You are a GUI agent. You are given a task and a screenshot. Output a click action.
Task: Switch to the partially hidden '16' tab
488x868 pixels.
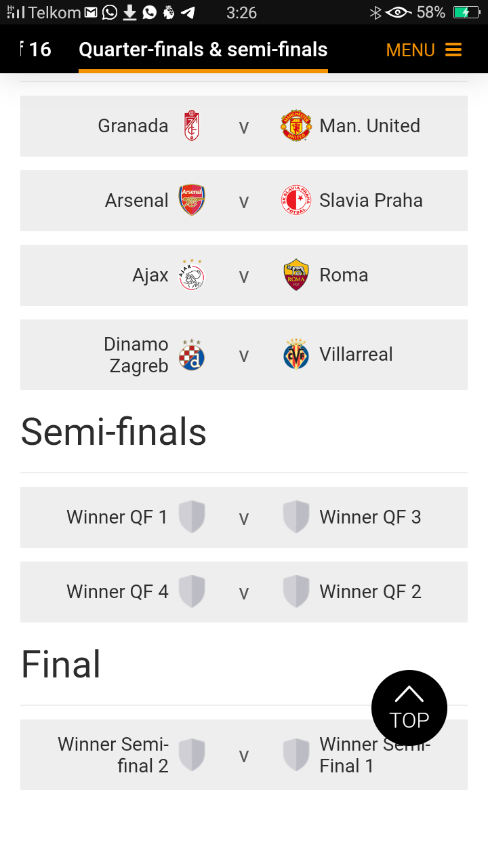(x=35, y=50)
